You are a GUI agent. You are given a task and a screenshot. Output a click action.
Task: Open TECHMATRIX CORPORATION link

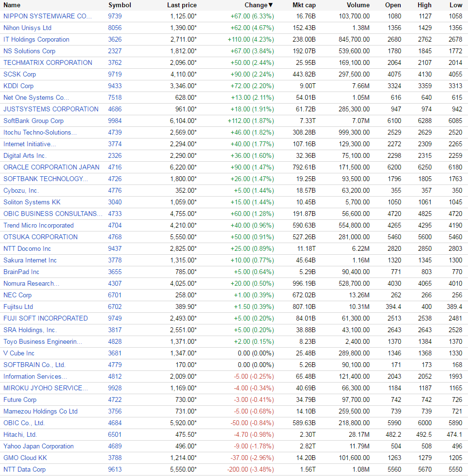[x=47, y=62]
